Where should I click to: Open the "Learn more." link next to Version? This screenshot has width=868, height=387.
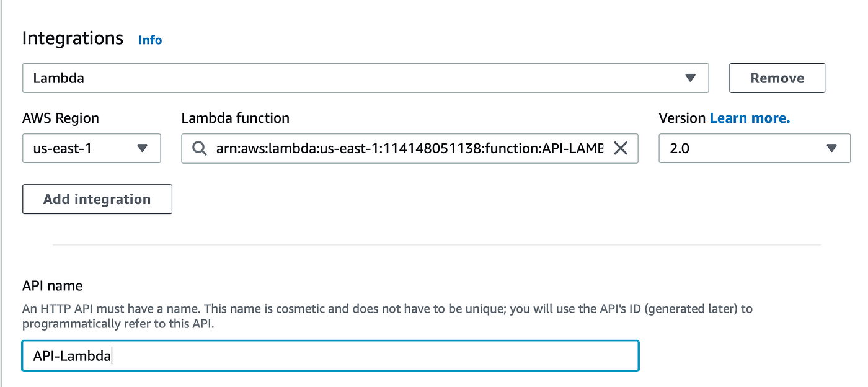tap(750, 117)
